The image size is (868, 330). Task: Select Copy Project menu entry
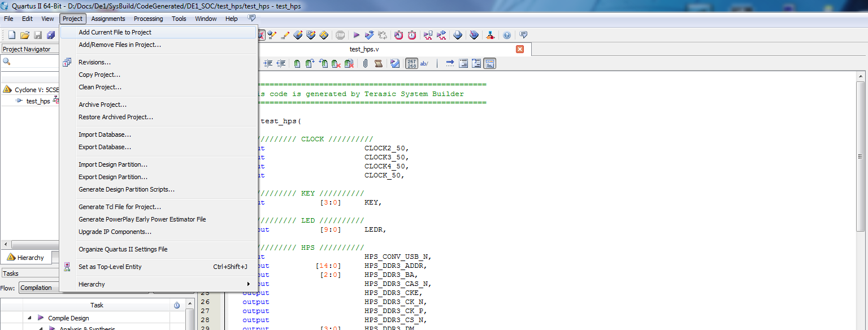(x=159, y=75)
